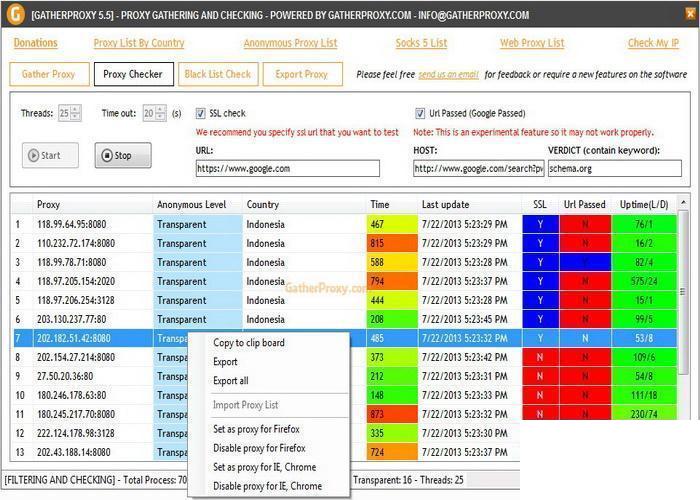Viewport: 700px width, 500px height.
Task: Click uptime cell showing 230/74
Action: (644, 413)
